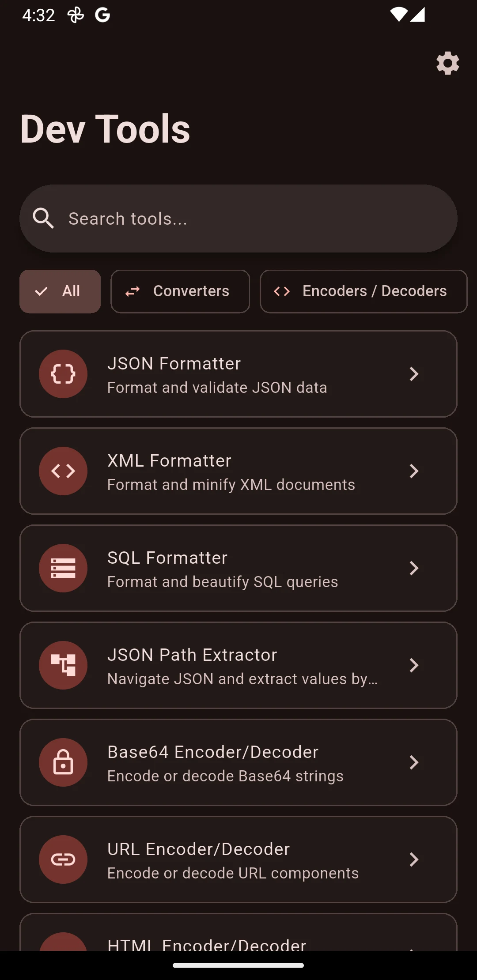Tap the XML Formatter angle brackets icon
Screen dimensions: 477x980
coord(63,471)
